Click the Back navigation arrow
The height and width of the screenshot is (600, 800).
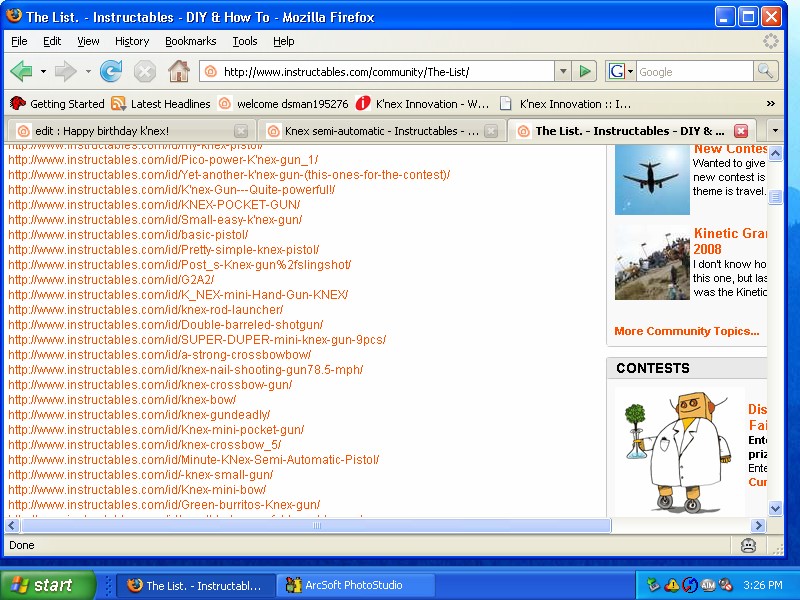coord(22,71)
